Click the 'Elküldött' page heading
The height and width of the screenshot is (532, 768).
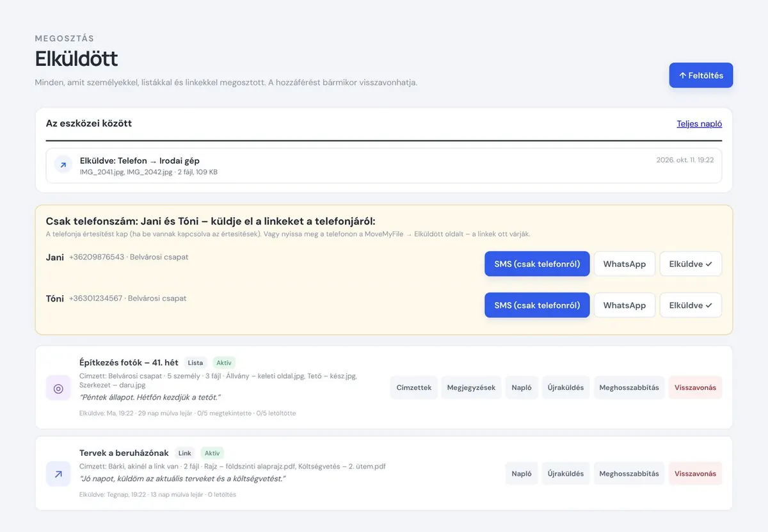pos(76,59)
